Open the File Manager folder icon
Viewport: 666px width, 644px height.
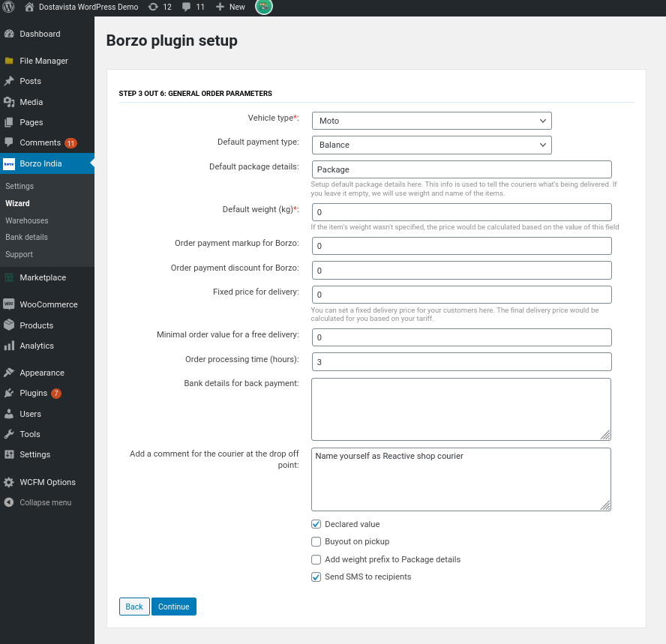(x=9, y=61)
